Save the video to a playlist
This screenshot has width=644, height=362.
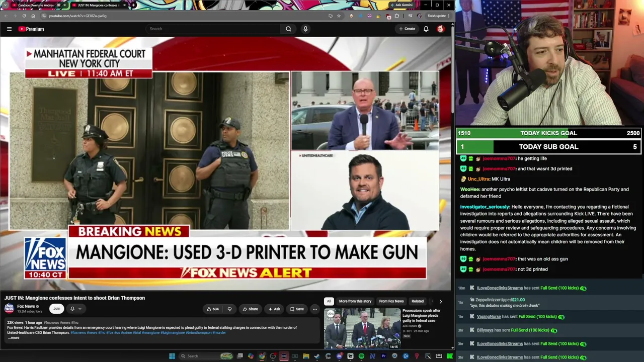point(297,309)
